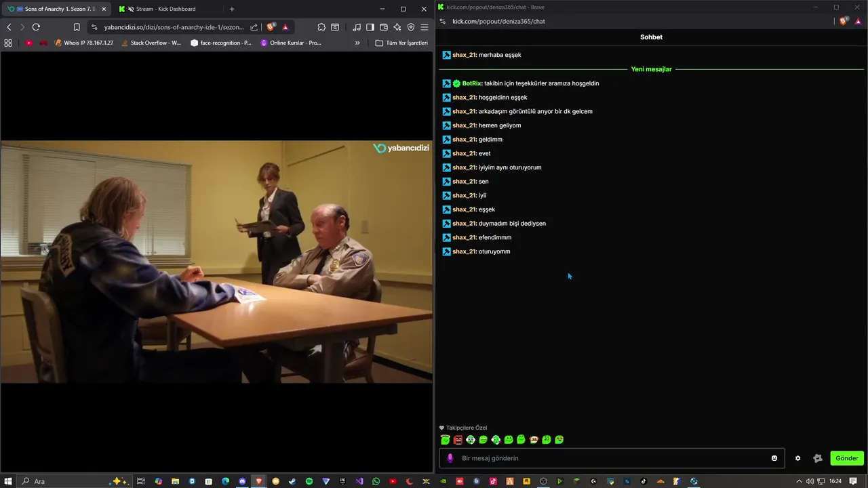
Task: Open the Stack Overflow bookmark
Action: point(151,43)
